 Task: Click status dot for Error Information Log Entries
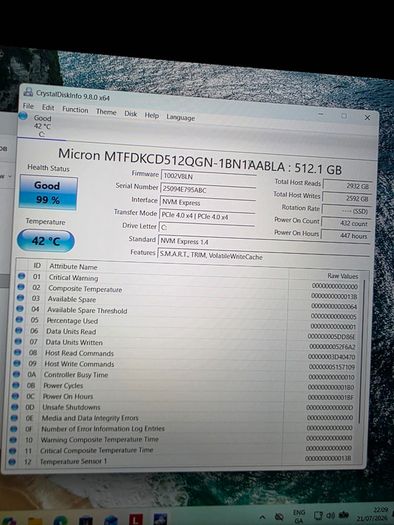tap(14, 429)
